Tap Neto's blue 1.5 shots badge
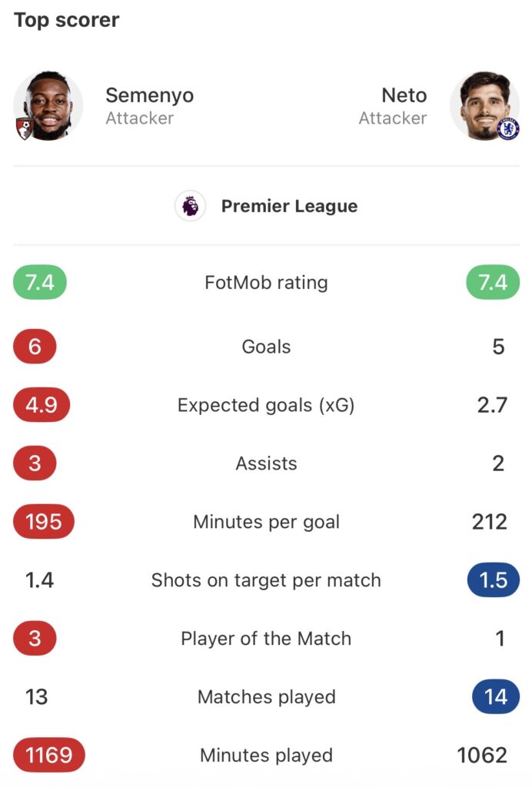The height and width of the screenshot is (787, 532). coord(493,580)
